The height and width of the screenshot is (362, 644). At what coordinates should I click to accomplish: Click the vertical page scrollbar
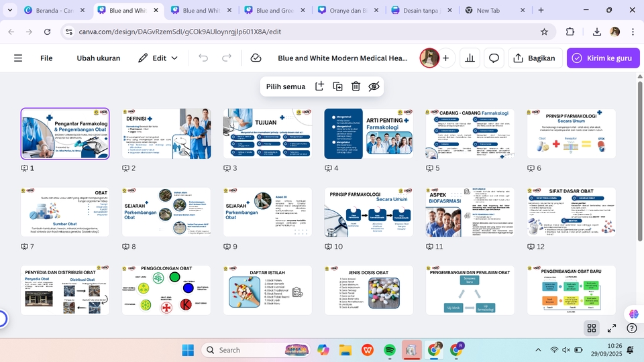pyautogui.click(x=640, y=161)
